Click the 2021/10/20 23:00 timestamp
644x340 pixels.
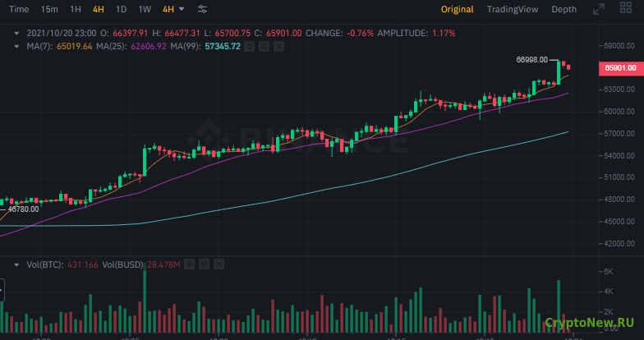(62, 33)
